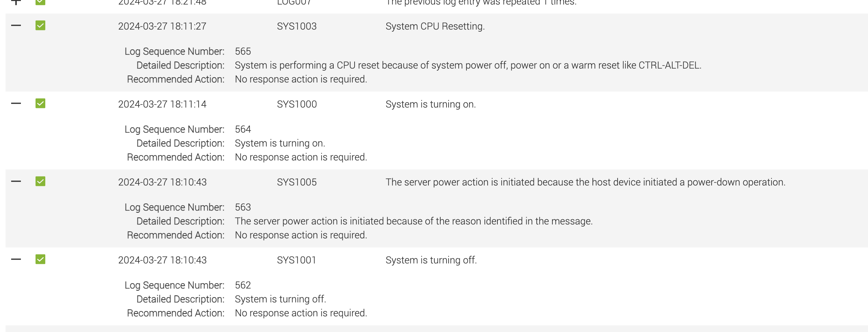Click the 'System CPU Resetting.' message
The image size is (868, 332).
coord(435,26)
